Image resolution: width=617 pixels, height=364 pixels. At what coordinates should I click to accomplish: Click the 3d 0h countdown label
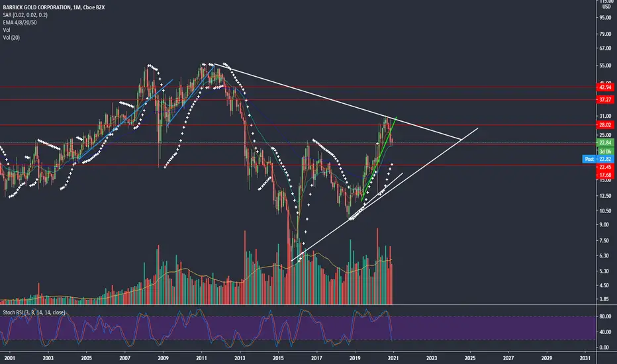pyautogui.click(x=605, y=151)
